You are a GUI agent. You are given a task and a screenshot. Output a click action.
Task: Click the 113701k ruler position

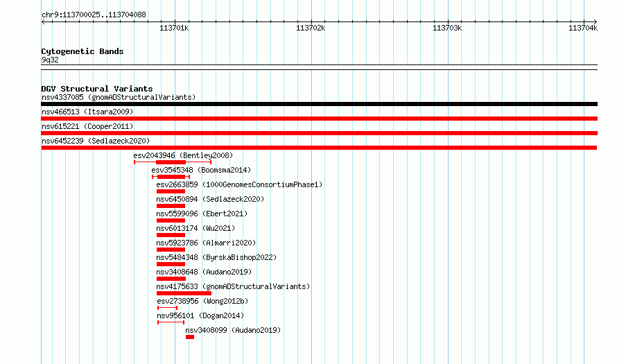click(x=174, y=28)
